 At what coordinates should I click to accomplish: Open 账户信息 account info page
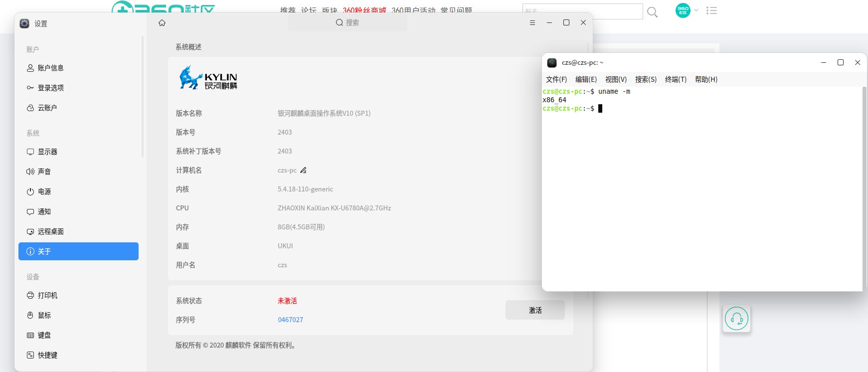click(78, 68)
